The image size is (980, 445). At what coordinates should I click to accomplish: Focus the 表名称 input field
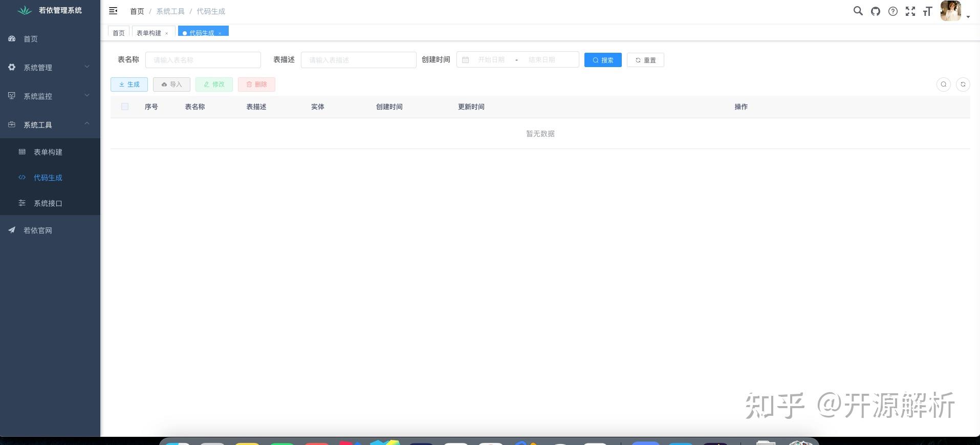pos(203,60)
